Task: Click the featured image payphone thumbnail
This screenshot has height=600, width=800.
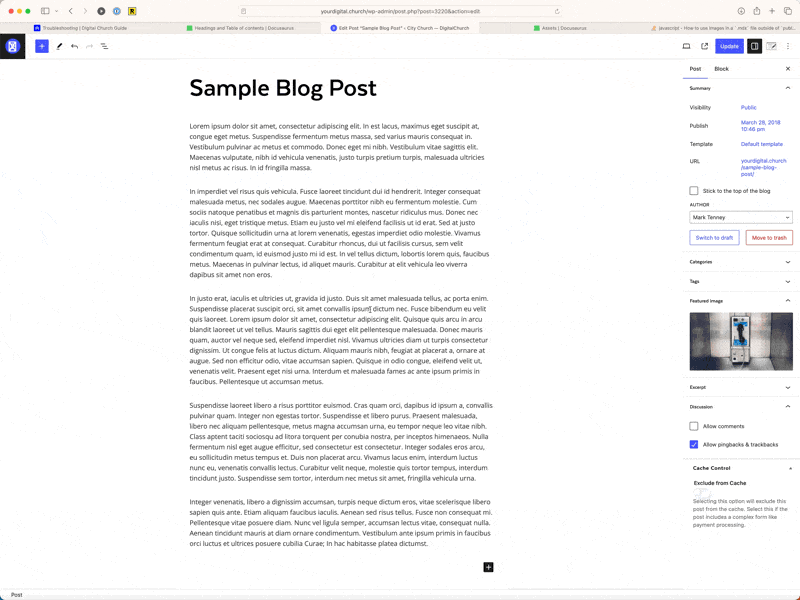Action: [741, 341]
